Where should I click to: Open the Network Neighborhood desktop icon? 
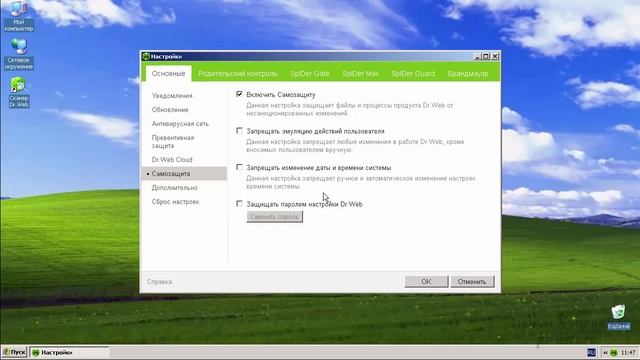pyautogui.click(x=18, y=54)
